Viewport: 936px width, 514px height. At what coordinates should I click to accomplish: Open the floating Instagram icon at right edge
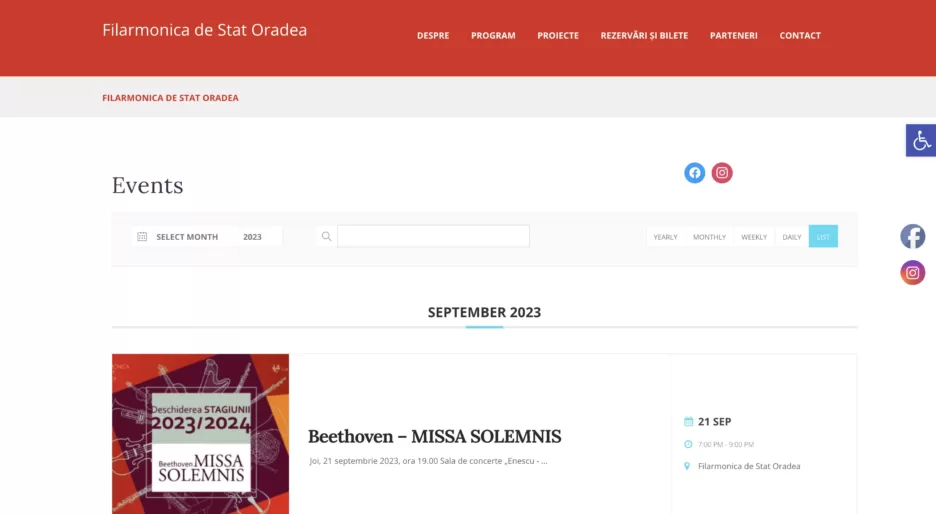[x=913, y=273]
